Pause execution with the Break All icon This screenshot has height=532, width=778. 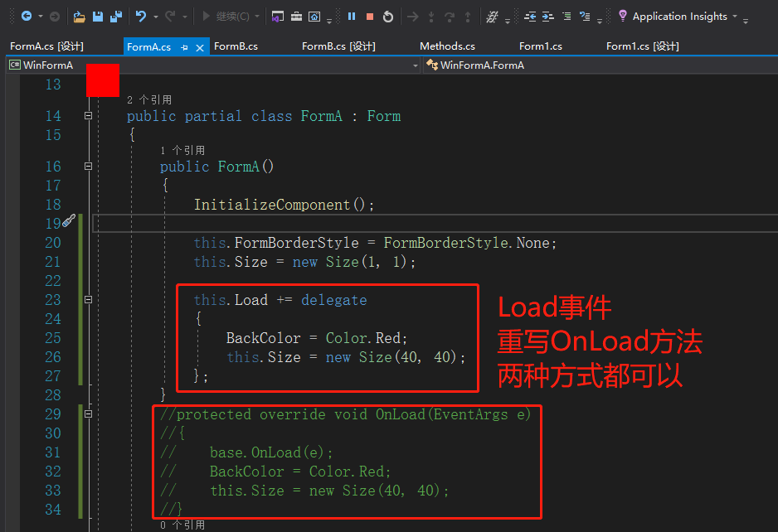352,17
